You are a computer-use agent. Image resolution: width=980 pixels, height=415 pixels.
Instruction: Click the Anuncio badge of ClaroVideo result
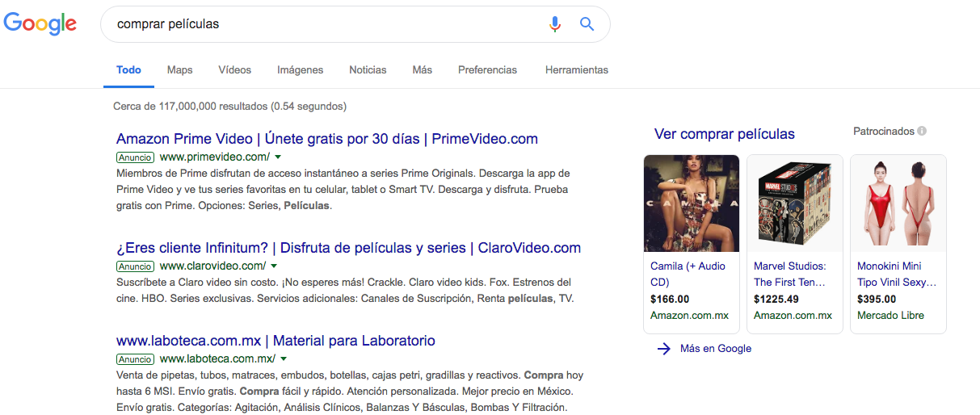pyautogui.click(x=135, y=266)
